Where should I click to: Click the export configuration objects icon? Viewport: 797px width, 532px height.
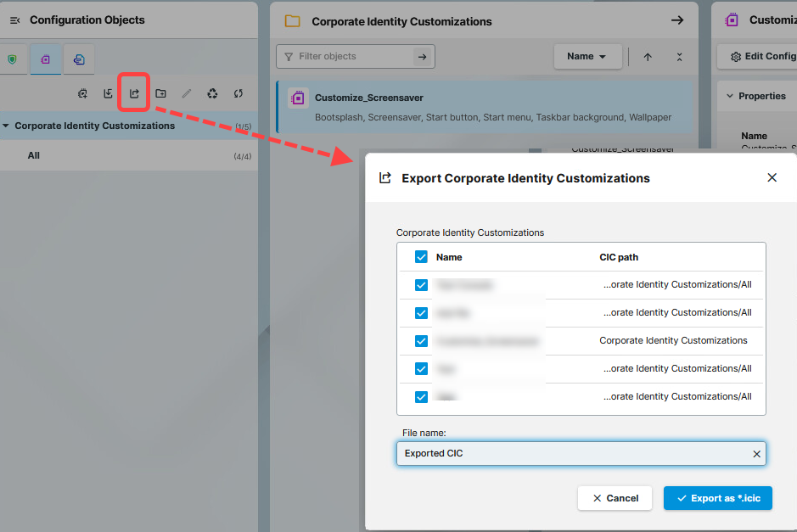pos(134,93)
